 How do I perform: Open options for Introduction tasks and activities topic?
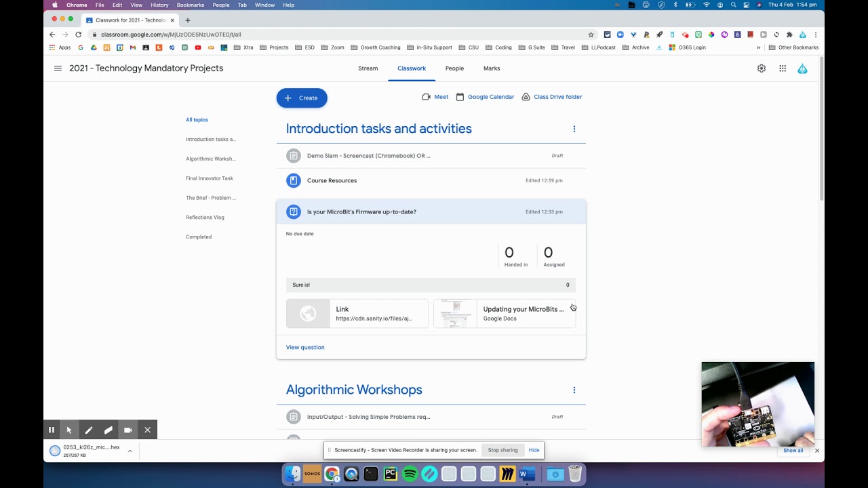(x=574, y=129)
